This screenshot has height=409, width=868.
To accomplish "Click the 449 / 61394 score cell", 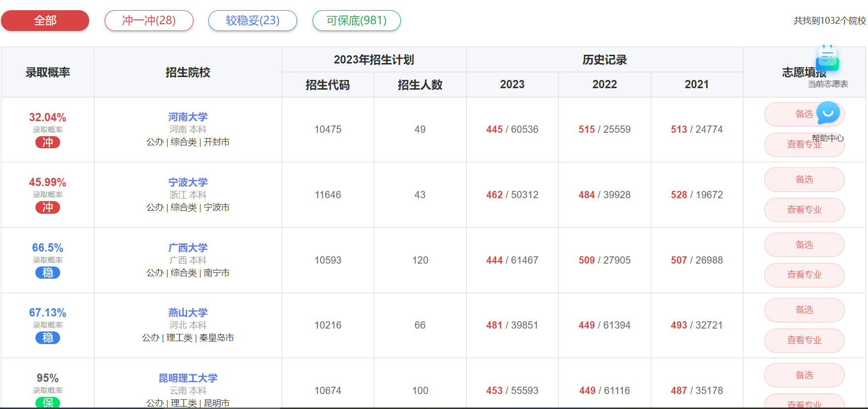I will [x=604, y=325].
